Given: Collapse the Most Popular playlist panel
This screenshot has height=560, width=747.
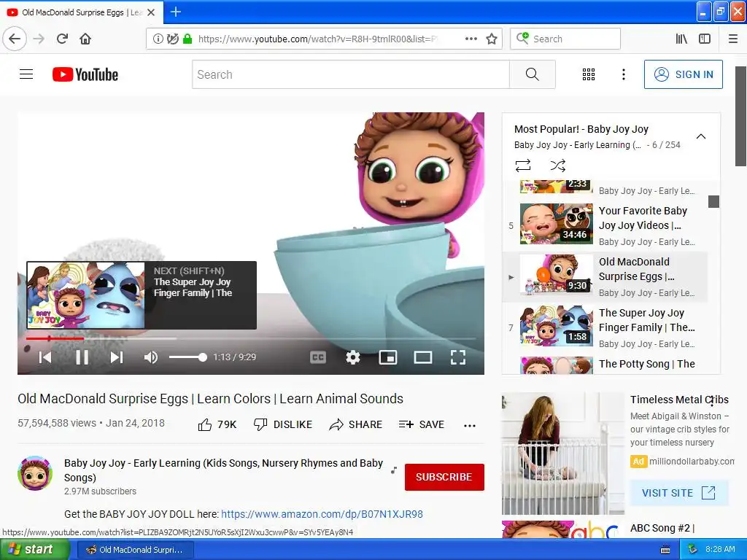Looking at the screenshot, I should [x=701, y=136].
